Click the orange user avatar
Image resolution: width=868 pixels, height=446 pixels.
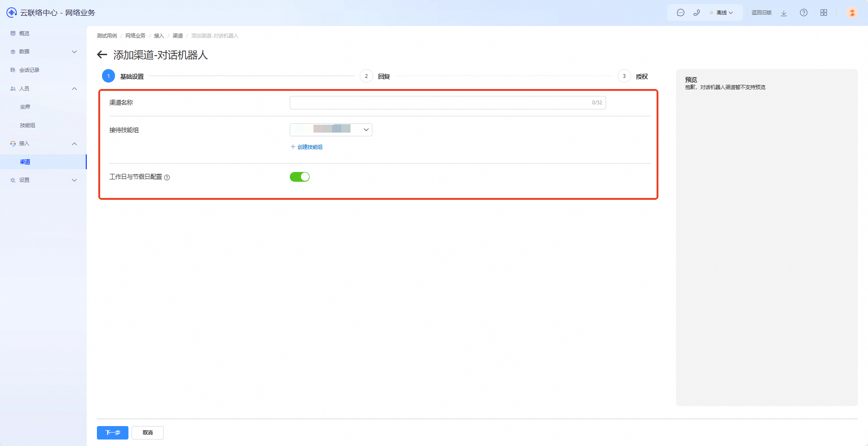click(852, 13)
